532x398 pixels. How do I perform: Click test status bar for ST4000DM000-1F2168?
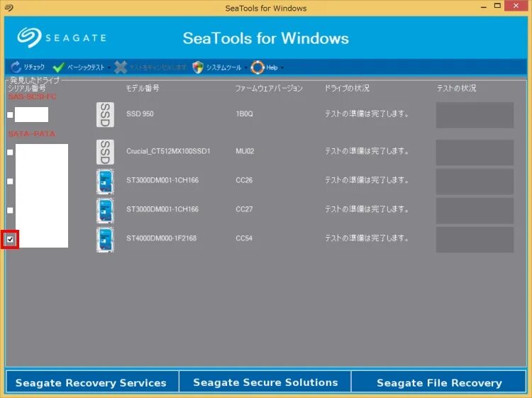(475, 240)
